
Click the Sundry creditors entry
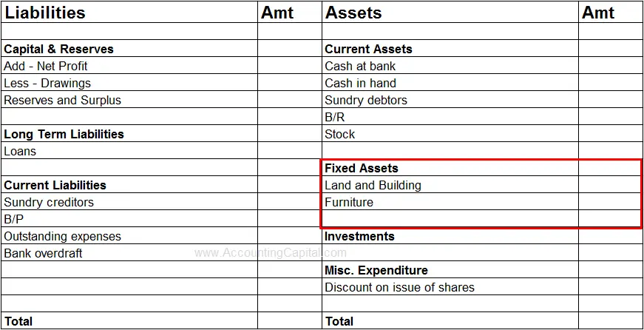coord(49,202)
